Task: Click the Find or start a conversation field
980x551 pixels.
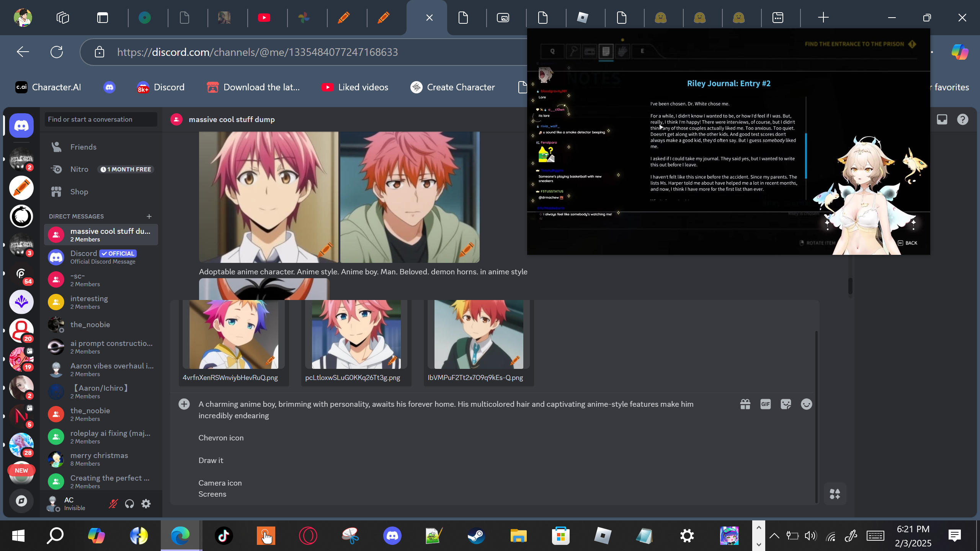Action: click(x=101, y=119)
